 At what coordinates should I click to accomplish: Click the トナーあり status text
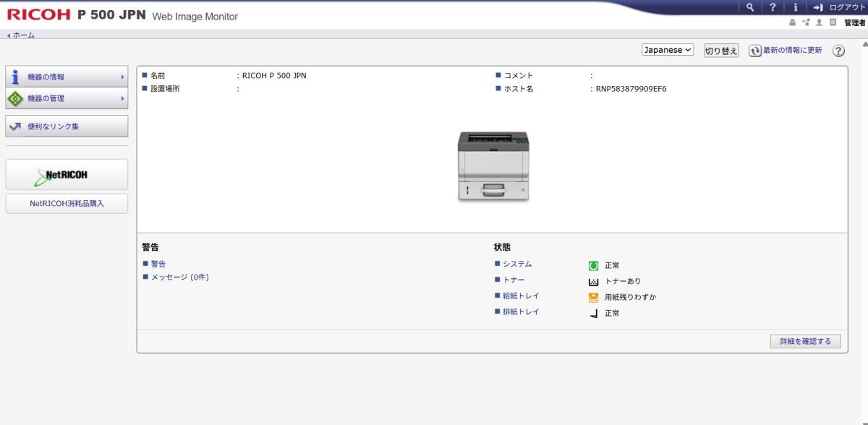point(623,281)
